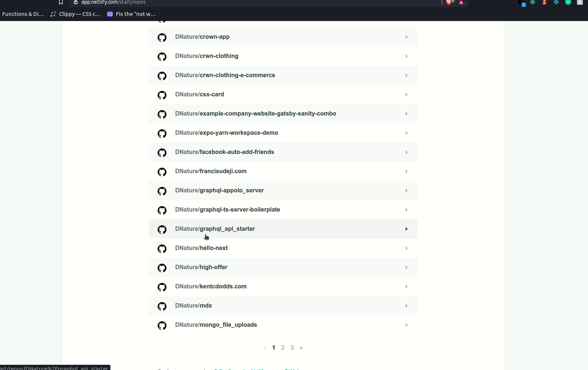Expand chevron on DNature/css-card row

tap(406, 95)
